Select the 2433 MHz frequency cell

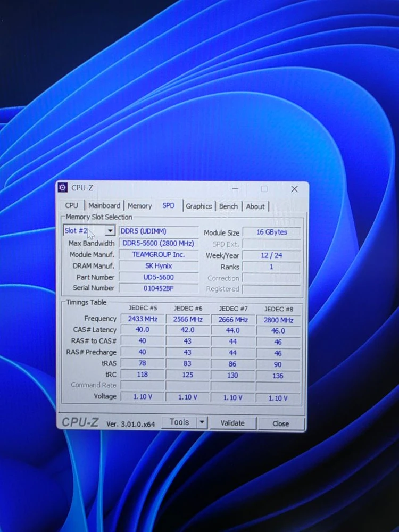[143, 319]
